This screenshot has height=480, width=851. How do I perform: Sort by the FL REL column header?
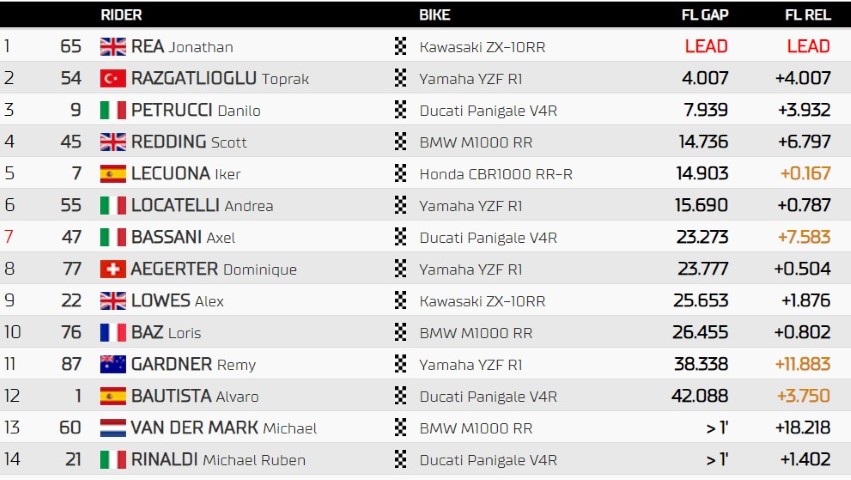coord(808,15)
